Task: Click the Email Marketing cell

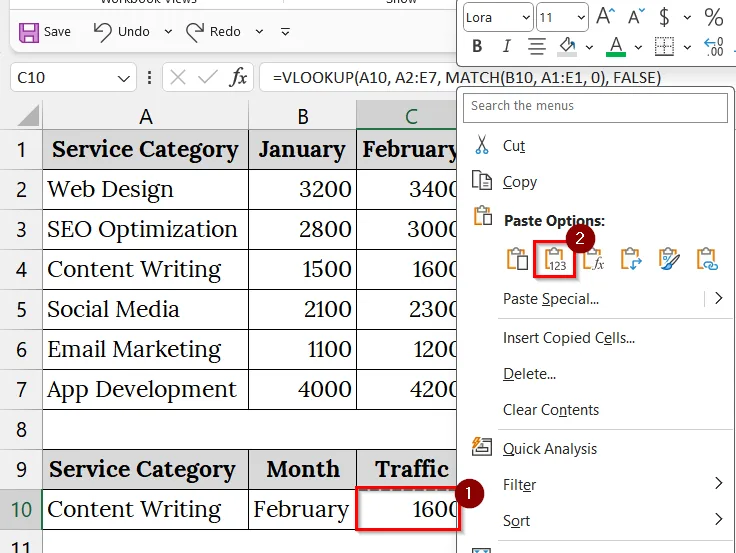Action: [x=145, y=350]
